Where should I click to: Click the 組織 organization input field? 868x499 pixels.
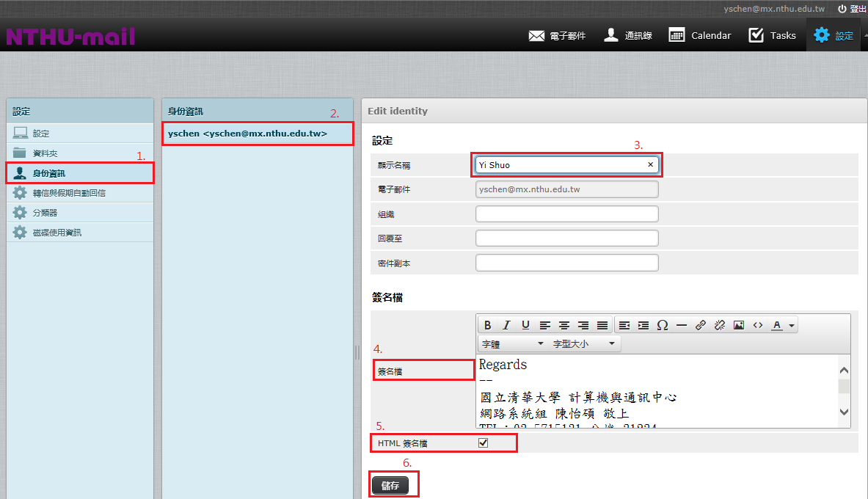pyautogui.click(x=566, y=214)
